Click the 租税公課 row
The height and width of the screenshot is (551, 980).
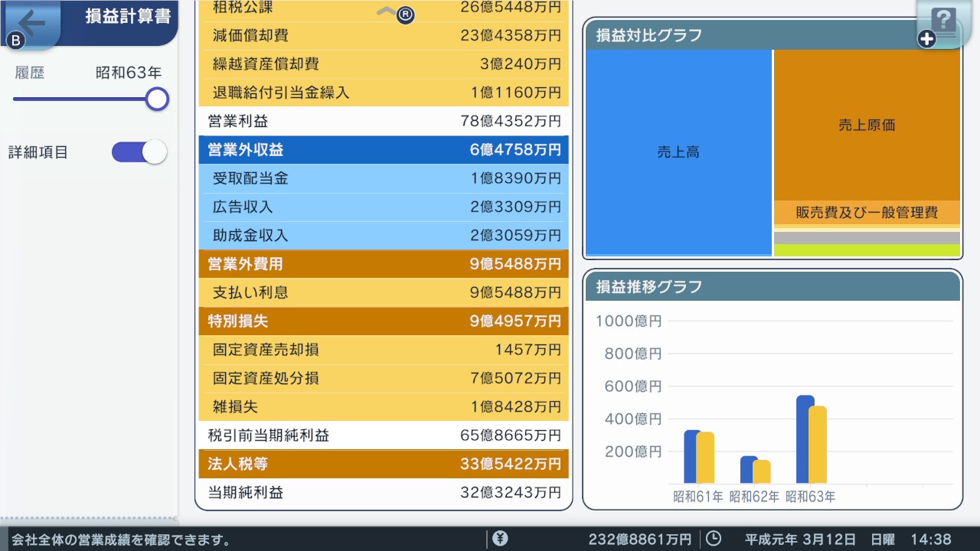pos(384,10)
